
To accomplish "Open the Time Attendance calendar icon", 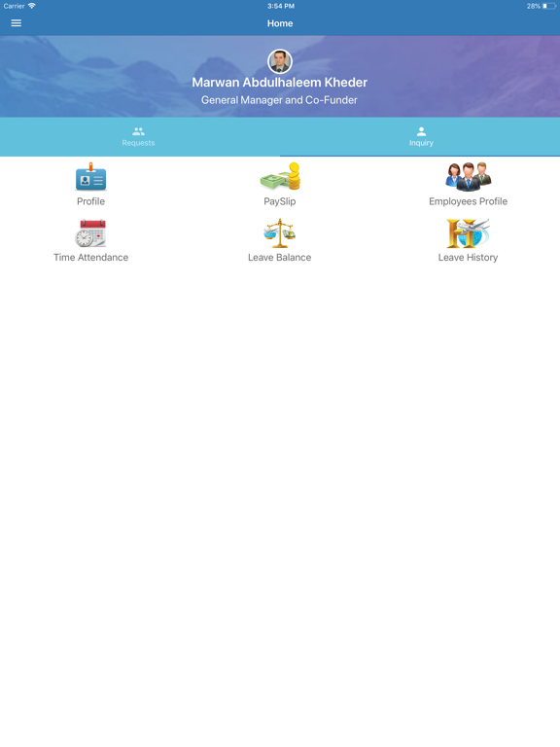I will 90,233.
